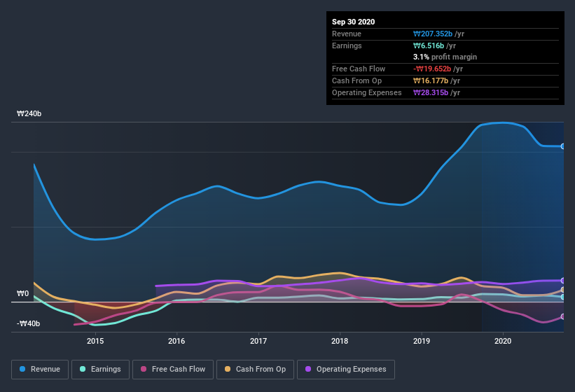Viewport: 575px width, 392px height.
Task: Click the Cash From Op label in tooltip
Action: (356, 80)
